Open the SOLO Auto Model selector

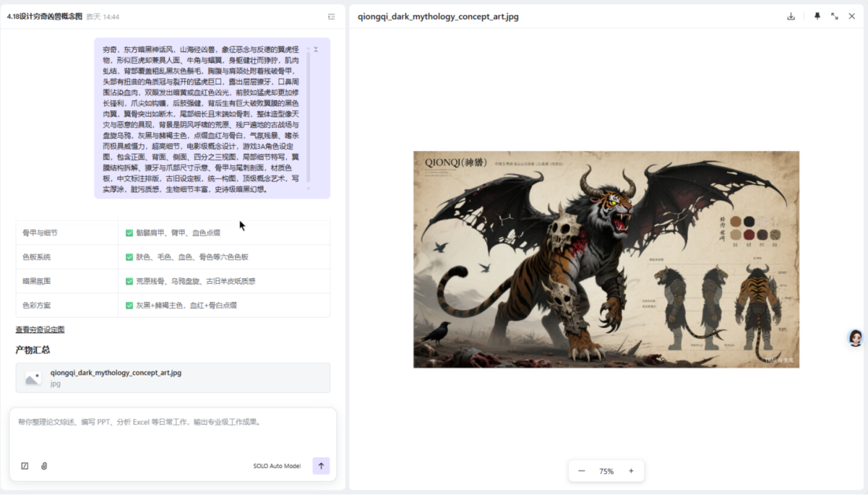277,466
